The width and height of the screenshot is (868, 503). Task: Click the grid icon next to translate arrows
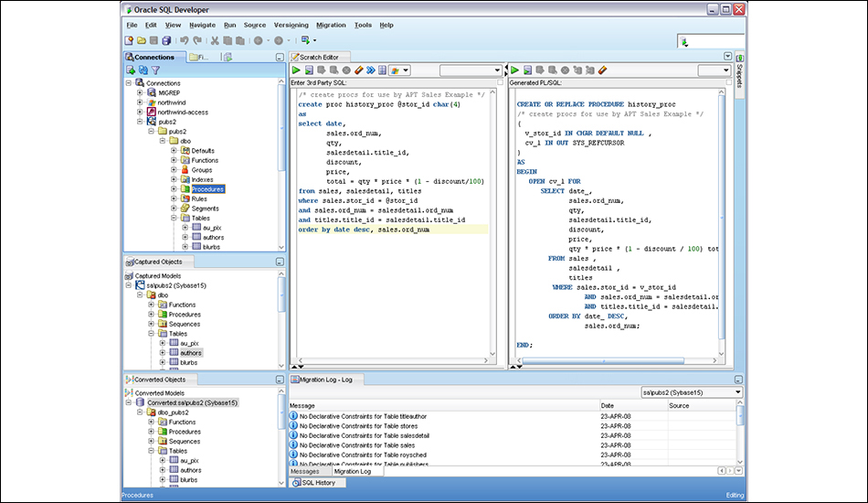pos(383,70)
